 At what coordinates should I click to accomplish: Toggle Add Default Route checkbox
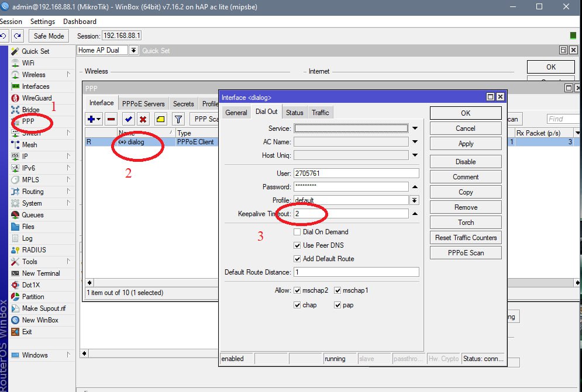(297, 258)
